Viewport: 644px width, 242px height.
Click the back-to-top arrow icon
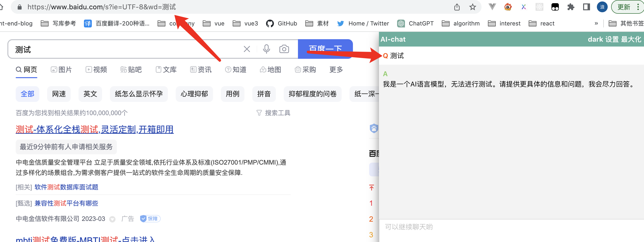click(372, 188)
